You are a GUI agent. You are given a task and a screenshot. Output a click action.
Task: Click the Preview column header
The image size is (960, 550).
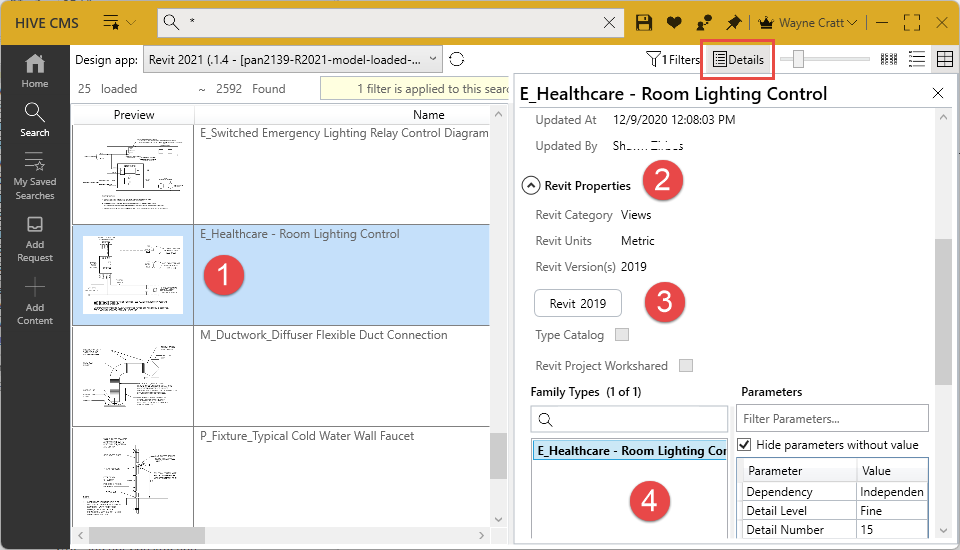(x=133, y=115)
